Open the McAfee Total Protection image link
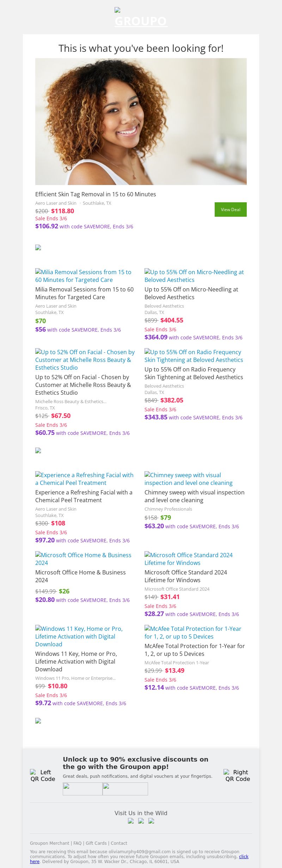 pyautogui.click(x=193, y=633)
